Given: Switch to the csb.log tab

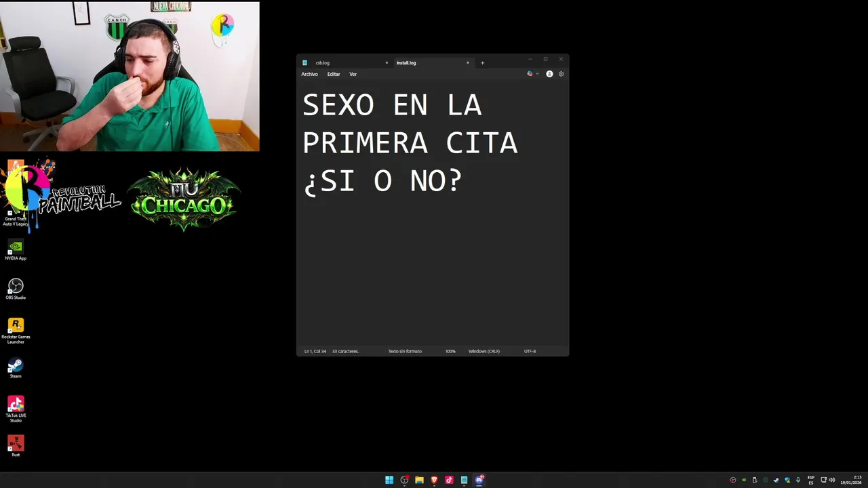Looking at the screenshot, I should click(346, 63).
